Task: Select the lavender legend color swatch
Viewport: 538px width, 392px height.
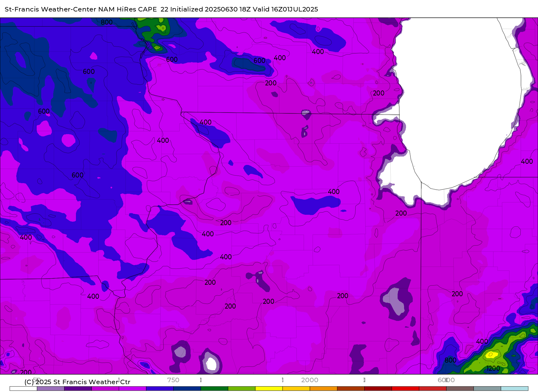Action: 51,389
